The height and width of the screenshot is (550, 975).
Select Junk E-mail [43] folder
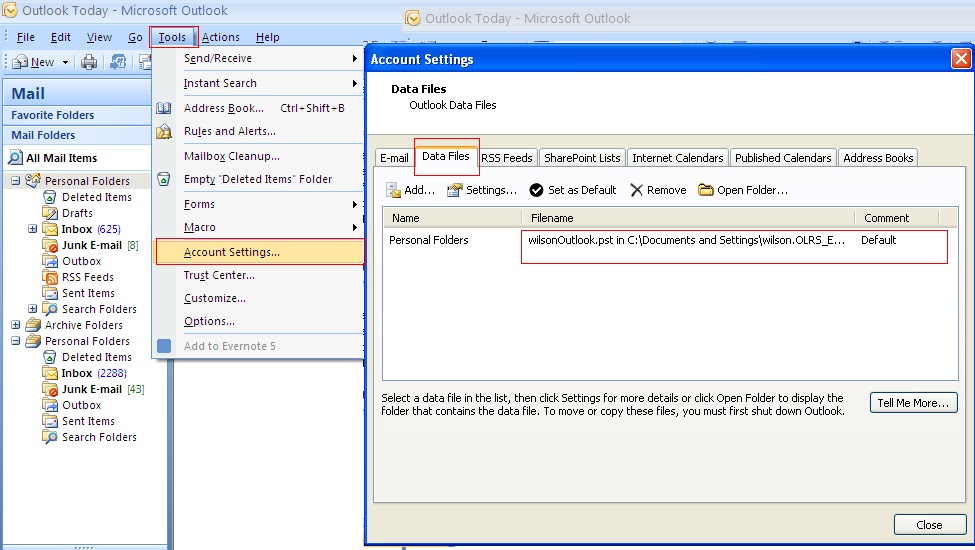(103, 389)
